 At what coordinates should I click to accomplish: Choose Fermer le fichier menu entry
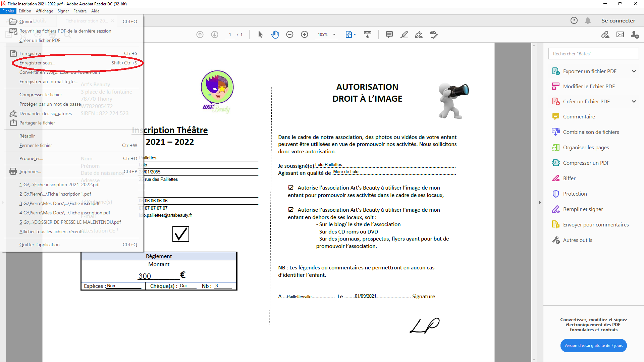pos(72,145)
